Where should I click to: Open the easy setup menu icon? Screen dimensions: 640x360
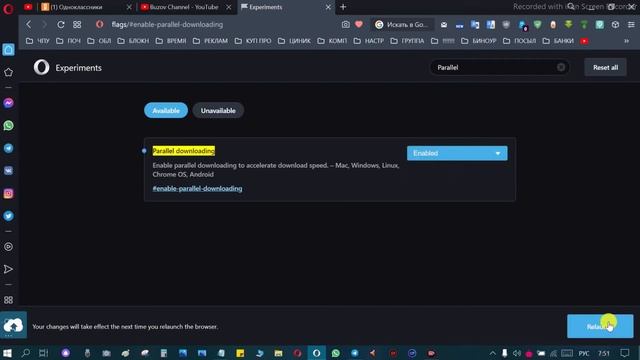coord(631,24)
